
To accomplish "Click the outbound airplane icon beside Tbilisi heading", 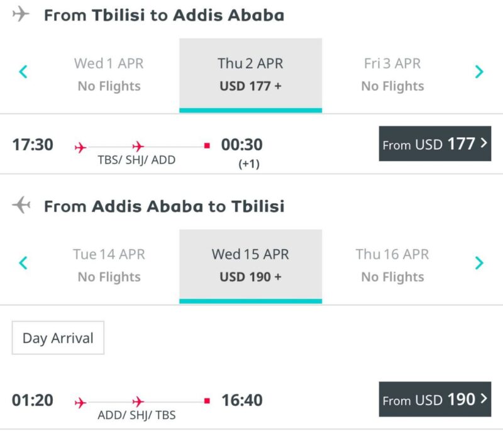I will point(21,14).
